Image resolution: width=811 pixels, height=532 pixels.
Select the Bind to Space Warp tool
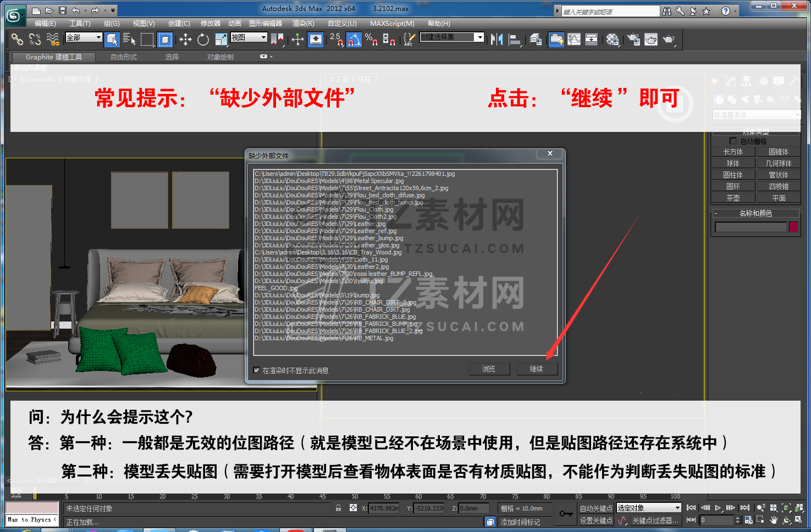pos(53,39)
